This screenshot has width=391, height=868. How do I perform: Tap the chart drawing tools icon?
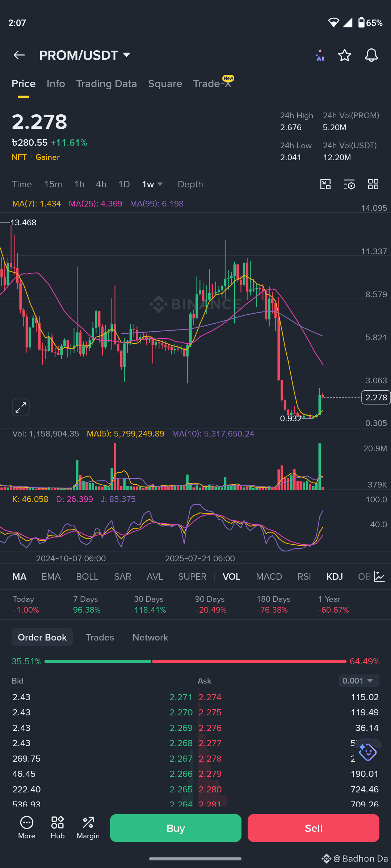click(325, 184)
